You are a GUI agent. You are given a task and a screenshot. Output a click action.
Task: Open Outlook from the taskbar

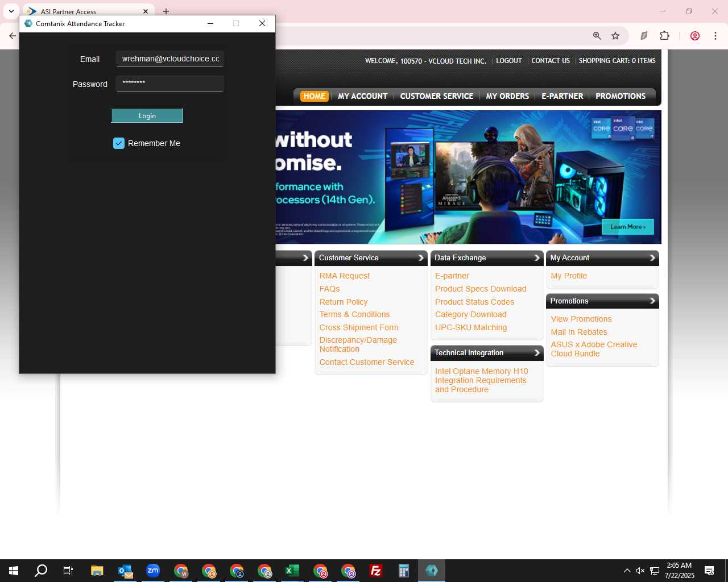[125, 571]
